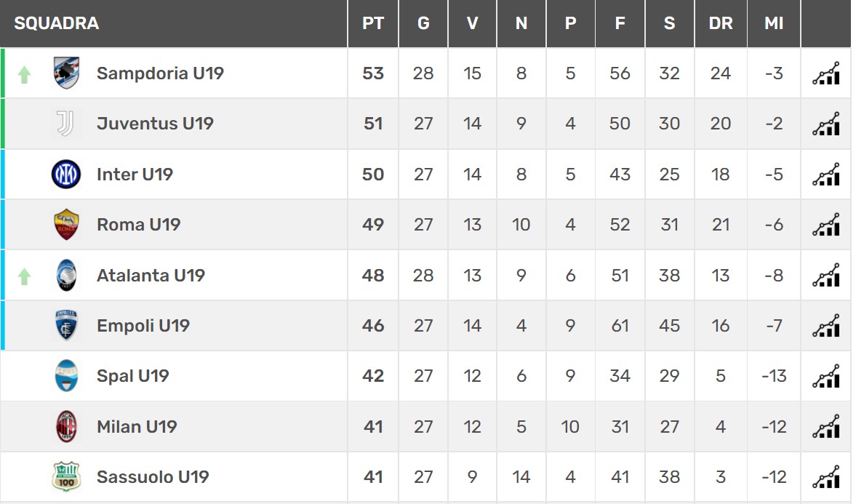Viewport: 856px width, 504px height.
Task: Open Empoli U19 stats chart icon
Action: click(x=826, y=325)
